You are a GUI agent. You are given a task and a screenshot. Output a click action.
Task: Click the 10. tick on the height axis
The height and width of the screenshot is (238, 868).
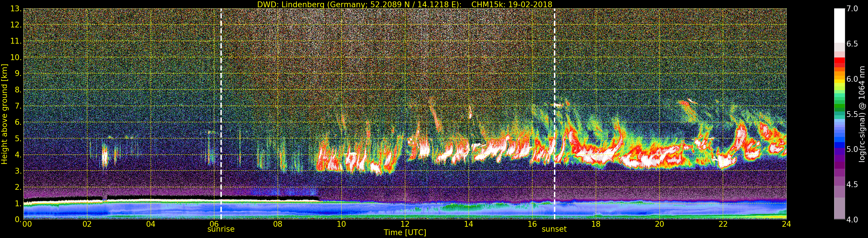pos(16,57)
